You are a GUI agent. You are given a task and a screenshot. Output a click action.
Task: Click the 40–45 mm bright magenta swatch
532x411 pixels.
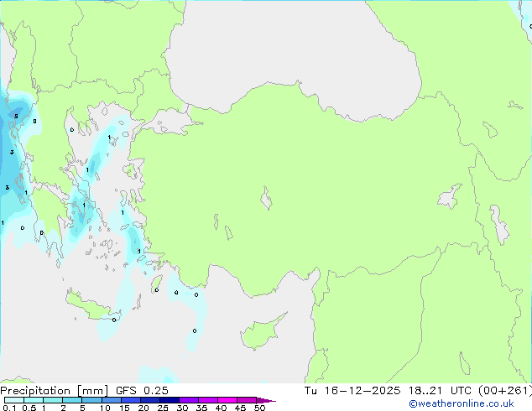[x=227, y=400]
